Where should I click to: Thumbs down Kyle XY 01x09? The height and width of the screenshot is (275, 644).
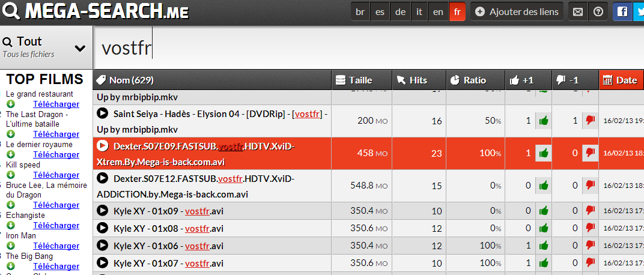(590, 211)
